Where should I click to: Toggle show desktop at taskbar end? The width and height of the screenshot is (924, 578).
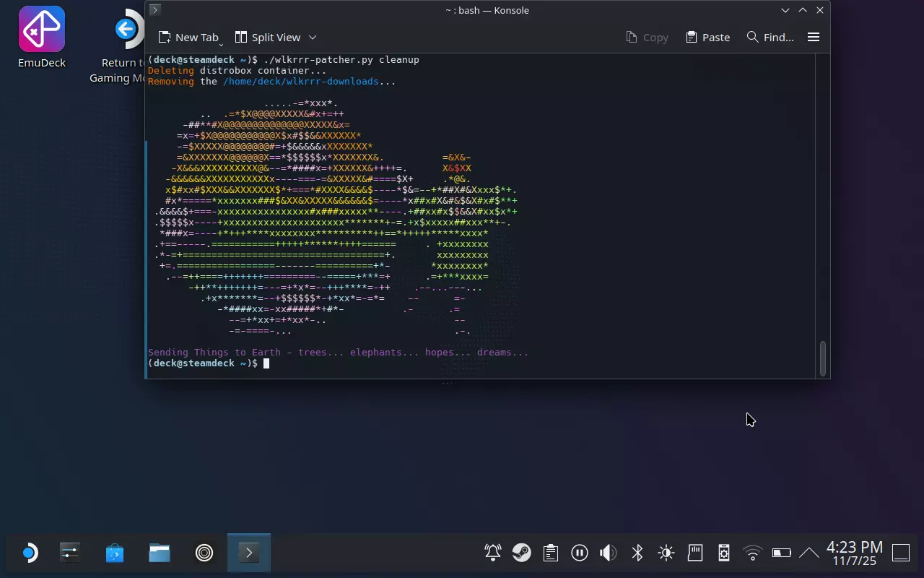901,553
